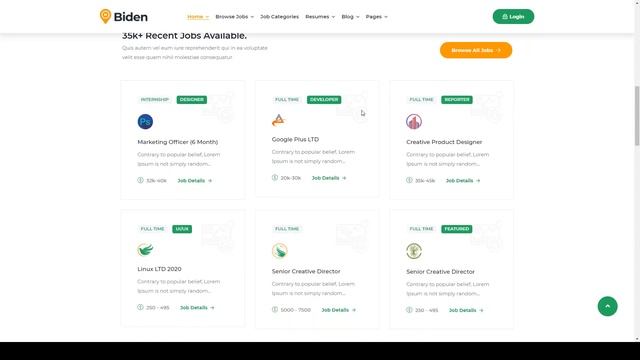Click the Internship job type label
Screen dimensions: 640x360
click(155, 100)
